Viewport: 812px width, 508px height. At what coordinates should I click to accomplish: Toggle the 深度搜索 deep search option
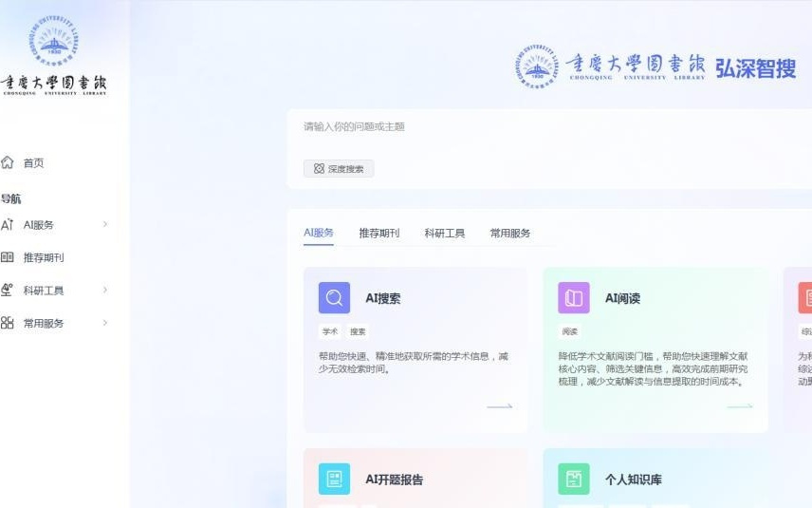point(339,168)
